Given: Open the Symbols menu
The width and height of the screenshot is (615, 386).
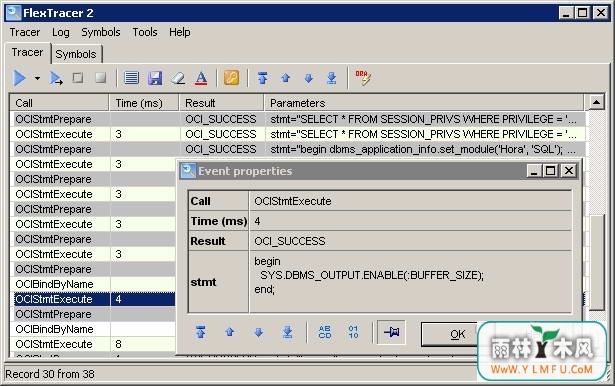Looking at the screenshot, I should (x=101, y=32).
